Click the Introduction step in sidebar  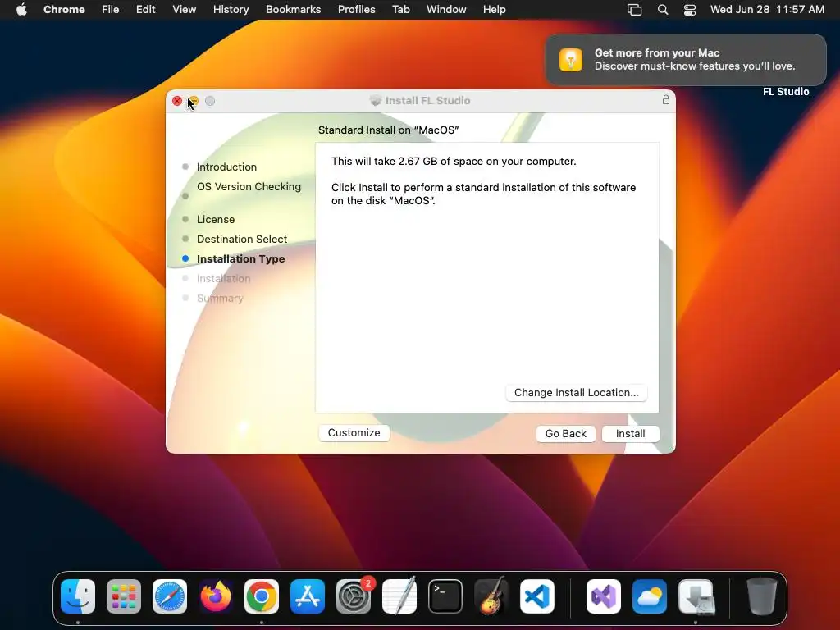point(226,167)
